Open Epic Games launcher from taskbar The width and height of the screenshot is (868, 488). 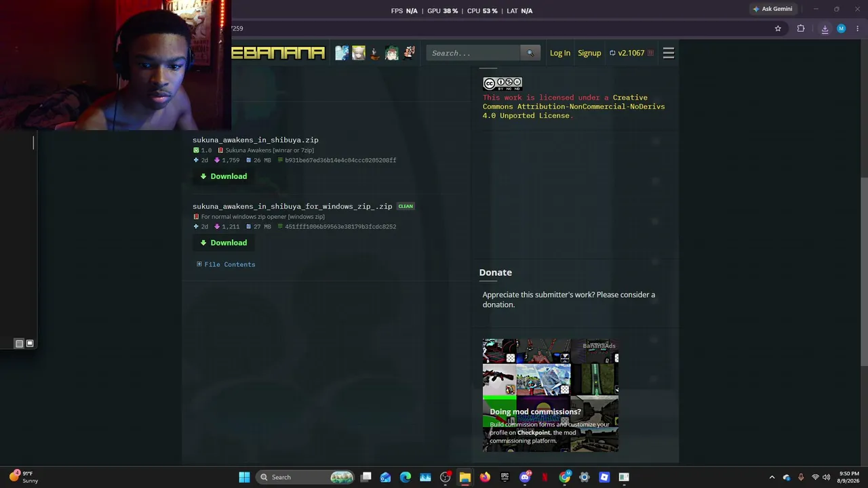point(505,477)
